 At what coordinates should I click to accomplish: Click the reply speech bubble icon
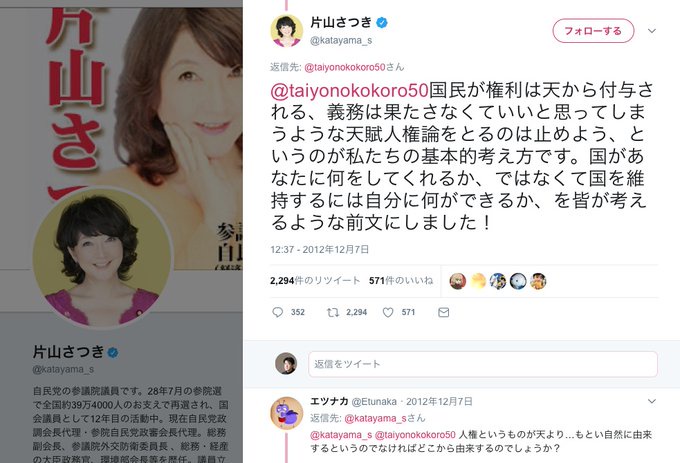click(x=278, y=312)
